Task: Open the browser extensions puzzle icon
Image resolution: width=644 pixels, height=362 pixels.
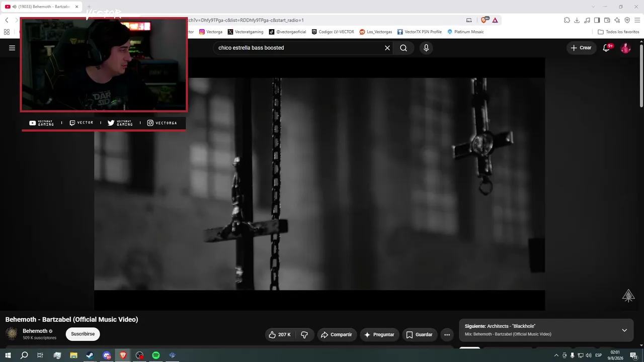Action: 567,20
